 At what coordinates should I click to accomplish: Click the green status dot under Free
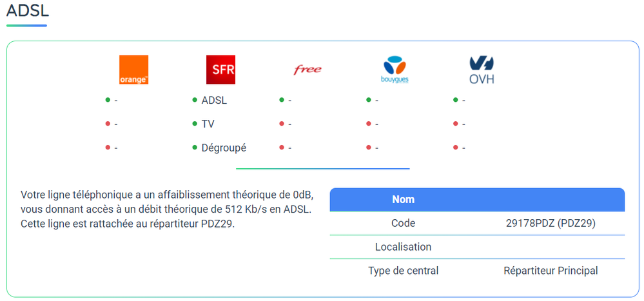coord(282,100)
